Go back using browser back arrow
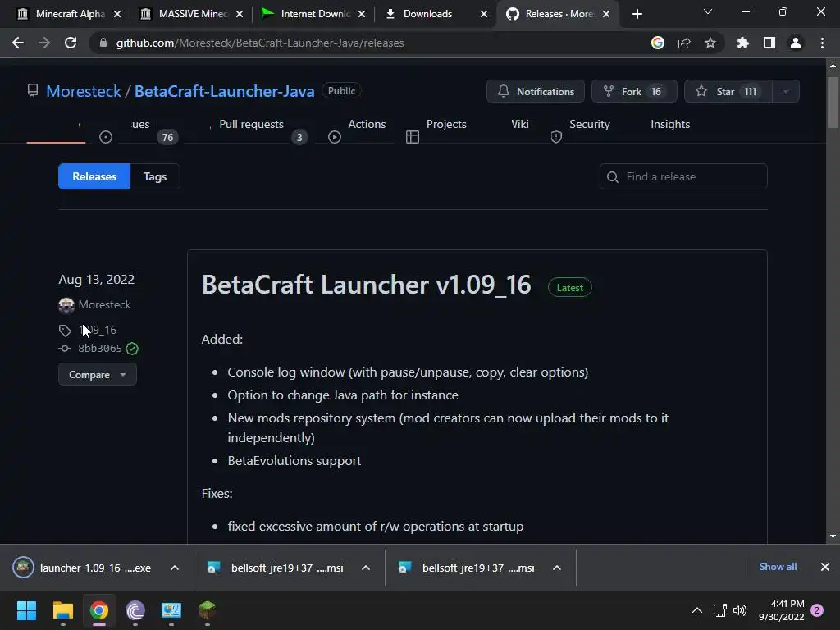The height and width of the screenshot is (630, 840). tap(18, 43)
